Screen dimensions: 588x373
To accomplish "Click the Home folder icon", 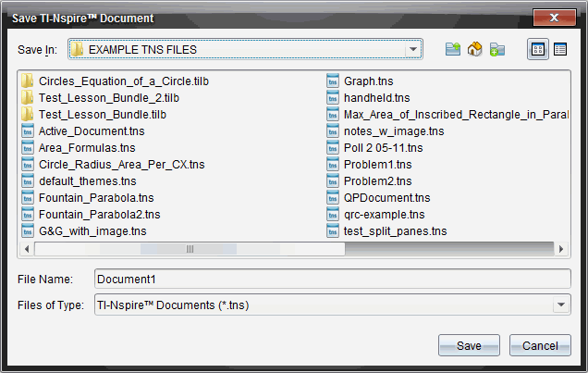I will (x=475, y=49).
